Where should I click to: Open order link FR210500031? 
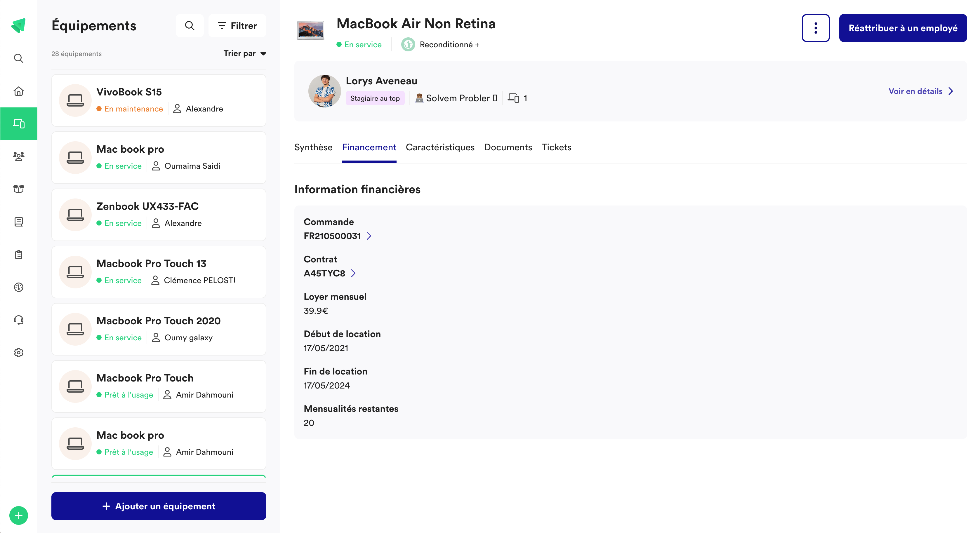pos(332,236)
